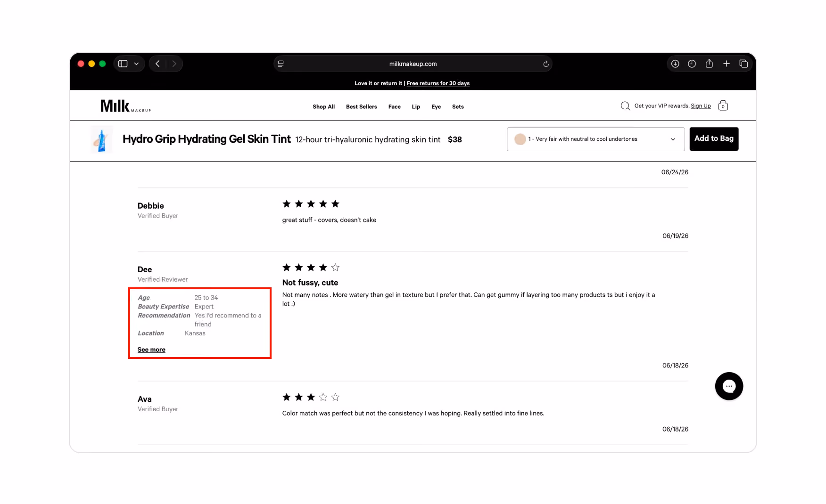Open the Best Sellers menu
Screen dimensions: 826x504
[x=362, y=107]
